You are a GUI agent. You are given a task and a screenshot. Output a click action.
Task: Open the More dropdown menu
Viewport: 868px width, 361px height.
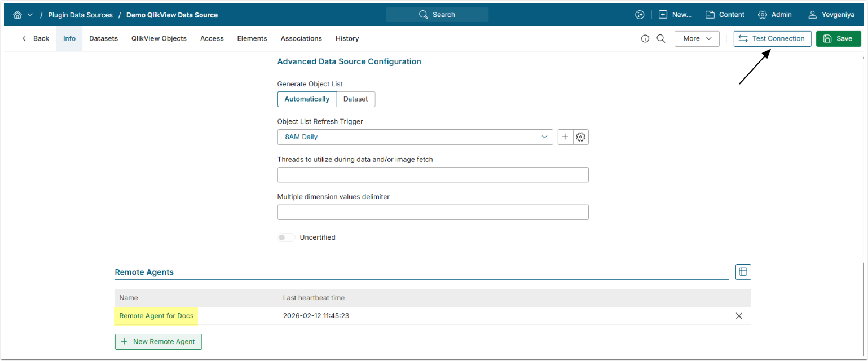click(x=697, y=39)
